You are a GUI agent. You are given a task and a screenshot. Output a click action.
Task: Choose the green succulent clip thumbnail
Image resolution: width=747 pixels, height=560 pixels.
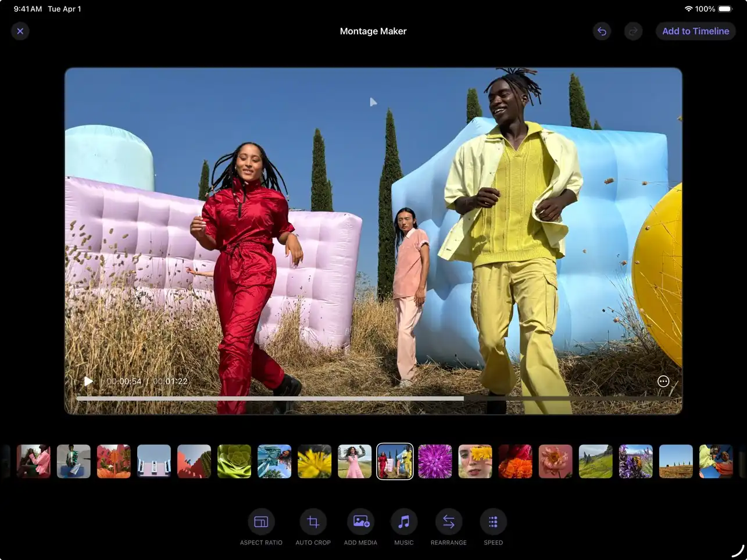pyautogui.click(x=234, y=461)
